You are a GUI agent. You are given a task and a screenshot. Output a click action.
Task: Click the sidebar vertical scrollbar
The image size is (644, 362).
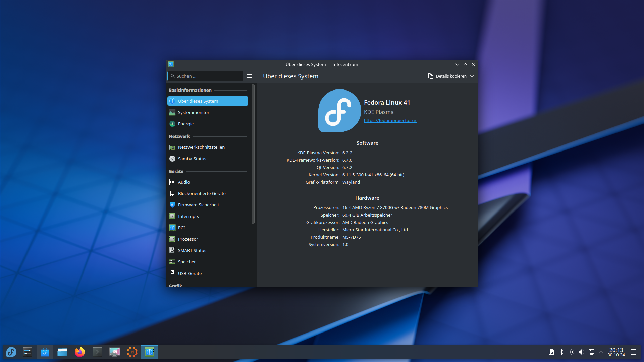click(x=253, y=154)
